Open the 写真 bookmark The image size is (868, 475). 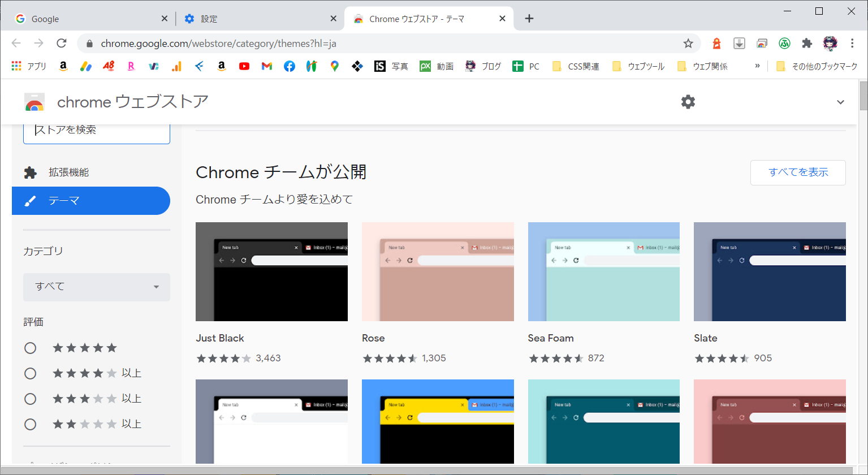[391, 66]
